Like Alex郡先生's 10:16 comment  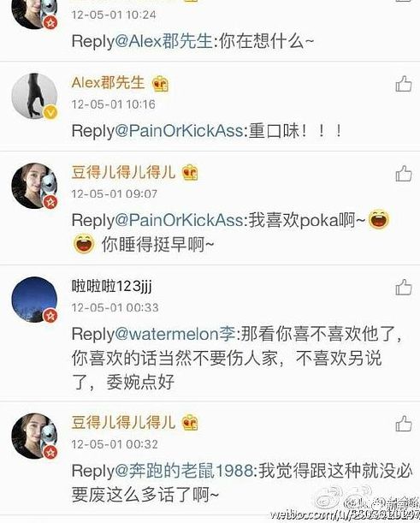[x=404, y=83]
